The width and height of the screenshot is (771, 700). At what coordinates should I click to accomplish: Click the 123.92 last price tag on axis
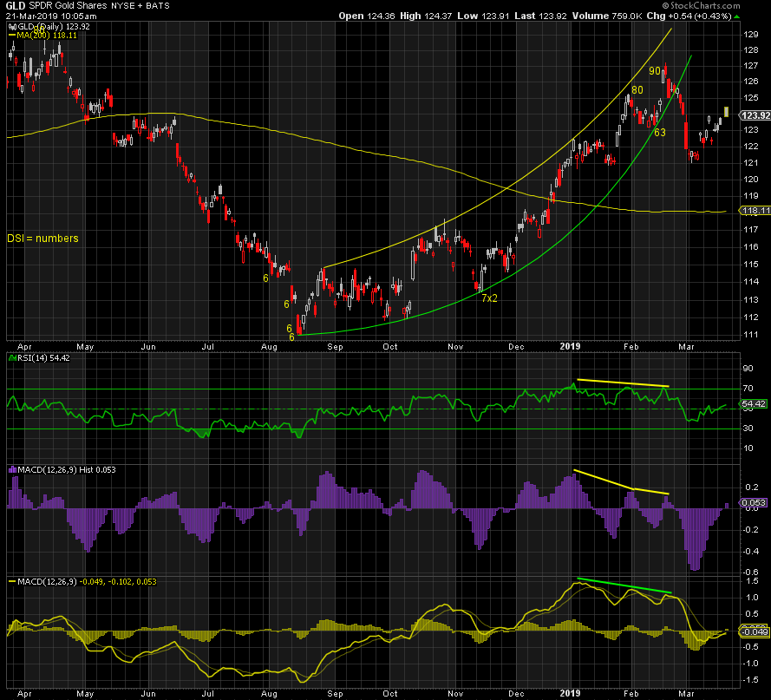click(755, 115)
